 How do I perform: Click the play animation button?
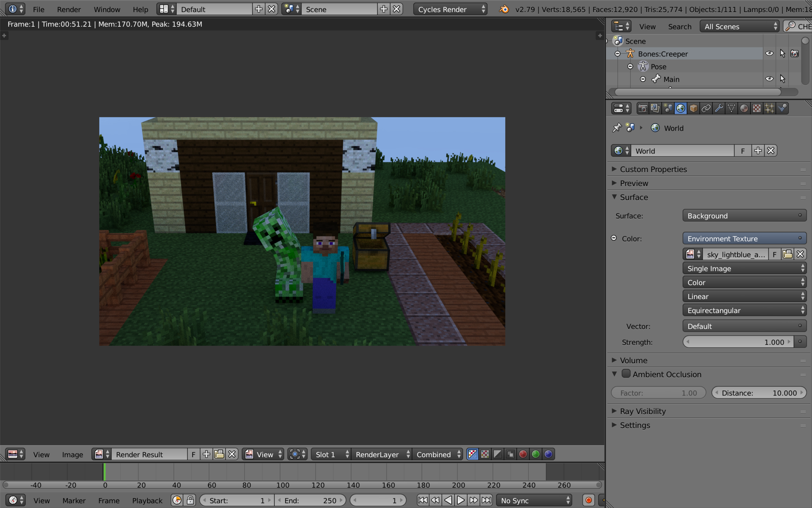(461, 500)
